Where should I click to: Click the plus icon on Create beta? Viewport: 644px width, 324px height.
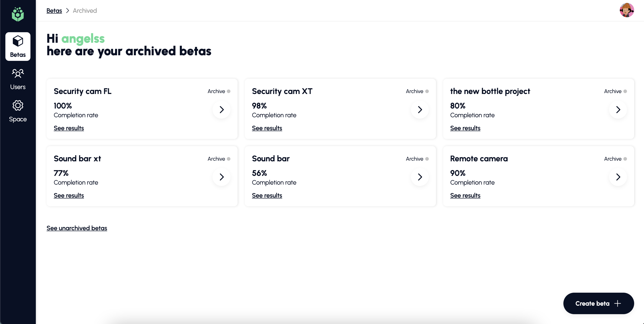[618, 303]
